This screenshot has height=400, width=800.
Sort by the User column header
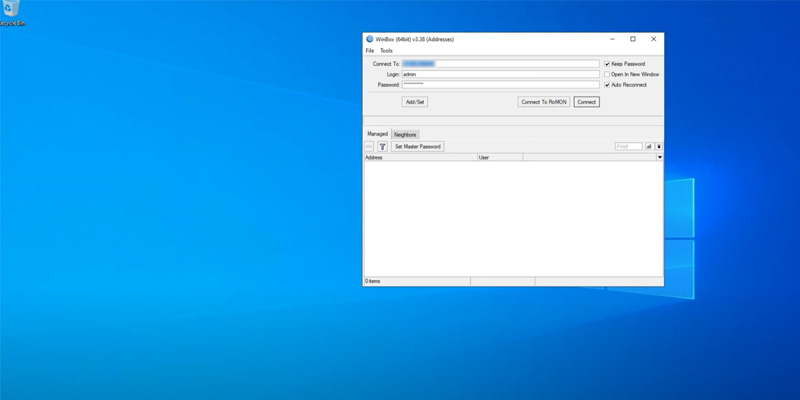tap(500, 157)
